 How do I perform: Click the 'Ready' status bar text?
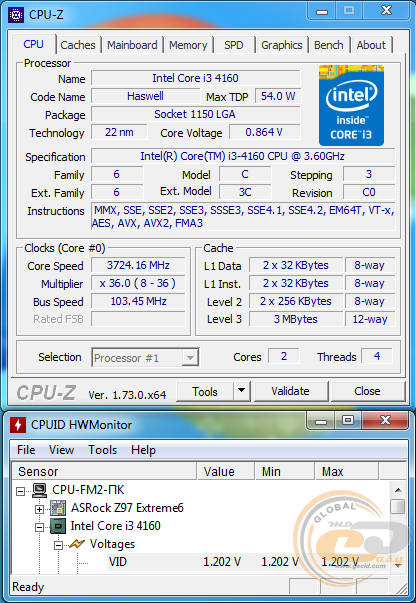point(28,587)
